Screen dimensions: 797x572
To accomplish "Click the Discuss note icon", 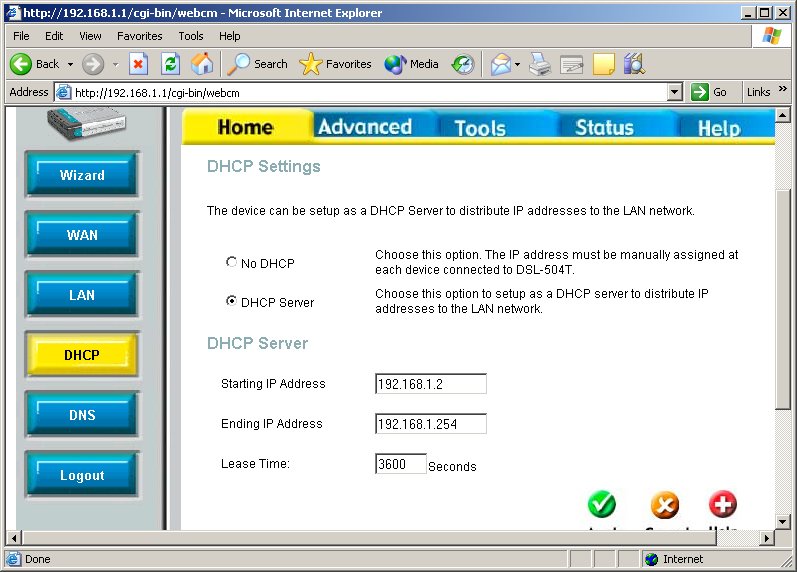I will pos(603,64).
